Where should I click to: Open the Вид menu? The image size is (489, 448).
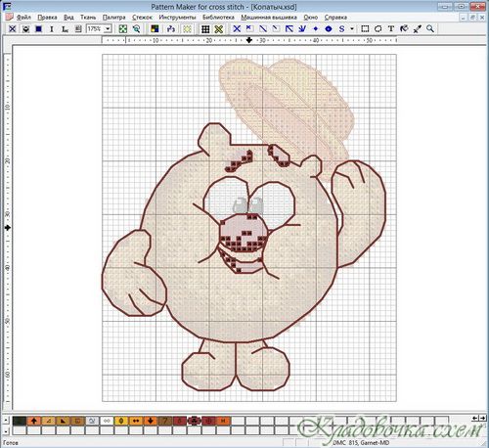tap(68, 18)
